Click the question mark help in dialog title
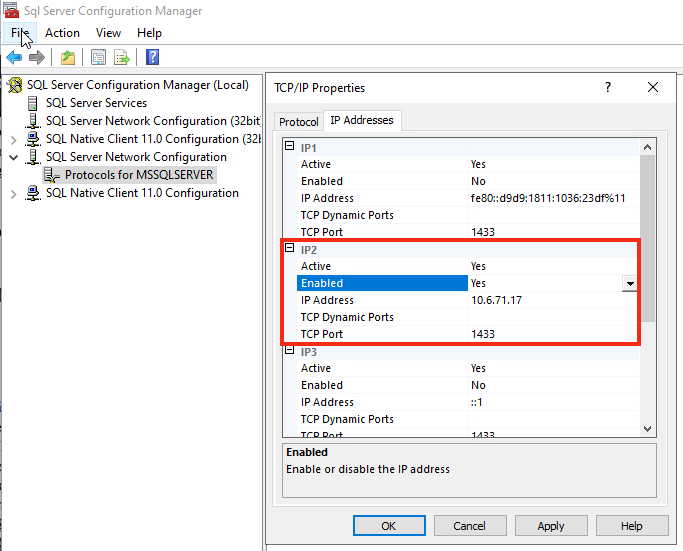Image resolution: width=683 pixels, height=551 pixels. pyautogui.click(x=608, y=87)
